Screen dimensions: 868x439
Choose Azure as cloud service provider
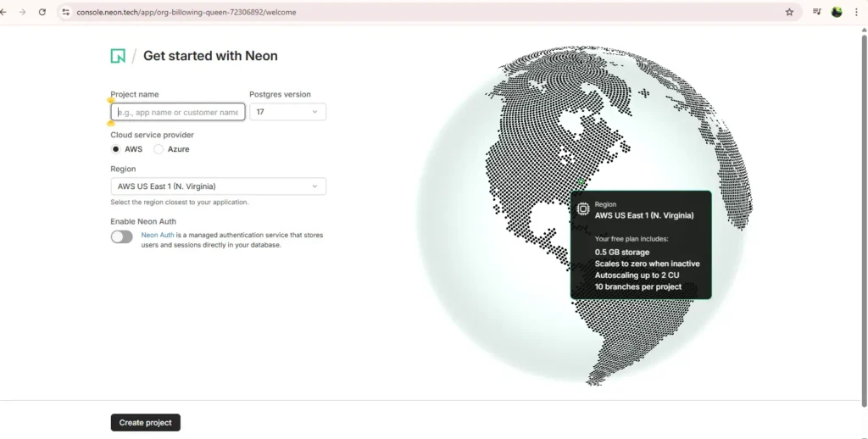tap(159, 149)
